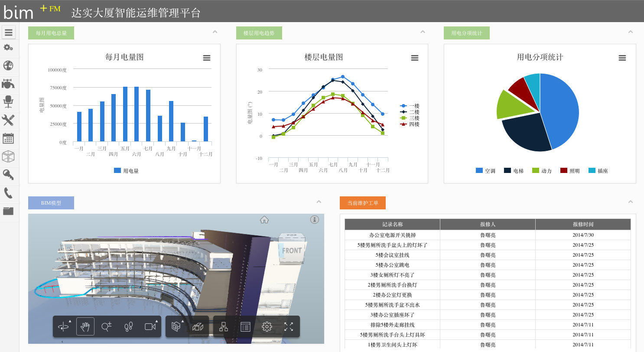Collapse the 每月用电总量 panel
This screenshot has height=352, width=644.
tap(215, 32)
